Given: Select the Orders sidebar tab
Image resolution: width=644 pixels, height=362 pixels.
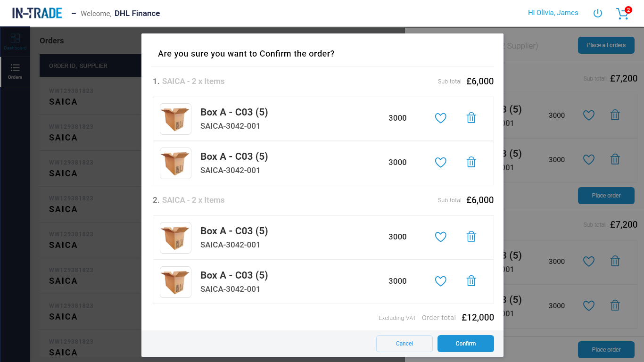Looking at the screenshot, I should (15, 72).
